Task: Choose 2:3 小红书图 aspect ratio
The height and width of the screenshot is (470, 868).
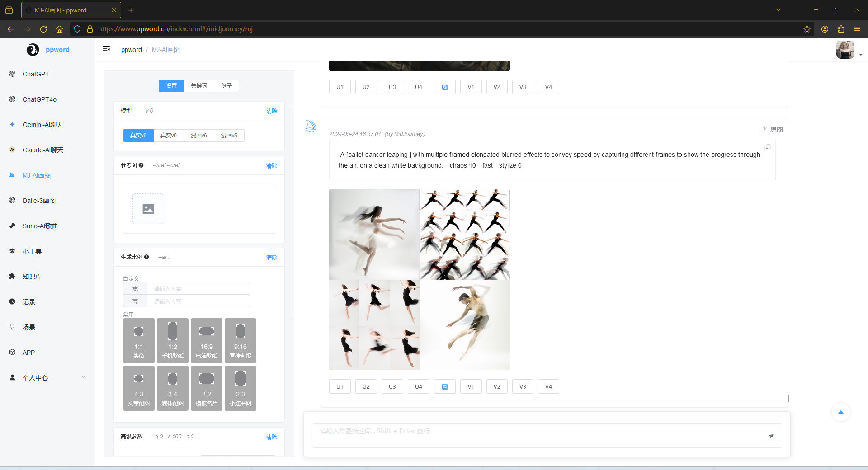Action: click(x=241, y=388)
